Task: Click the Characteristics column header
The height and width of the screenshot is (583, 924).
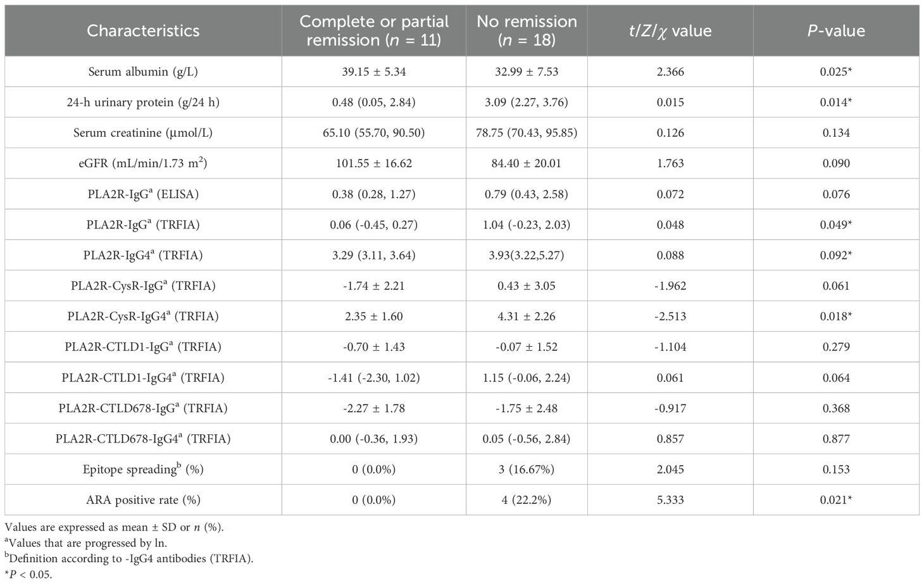Action: 143,31
